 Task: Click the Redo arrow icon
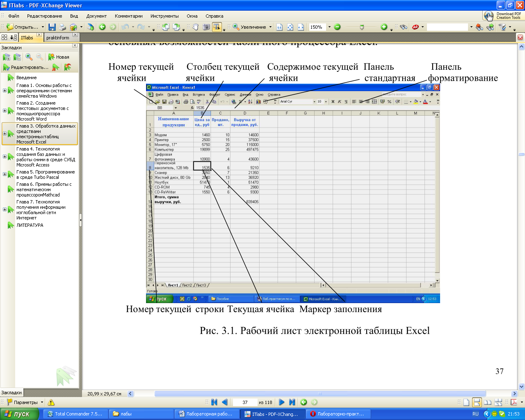[140, 27]
